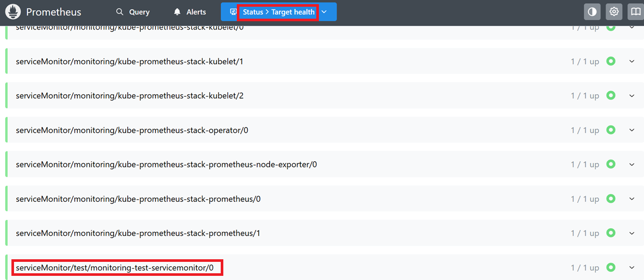Click the Status > Target health button
This screenshot has height=280, width=644.
(278, 12)
